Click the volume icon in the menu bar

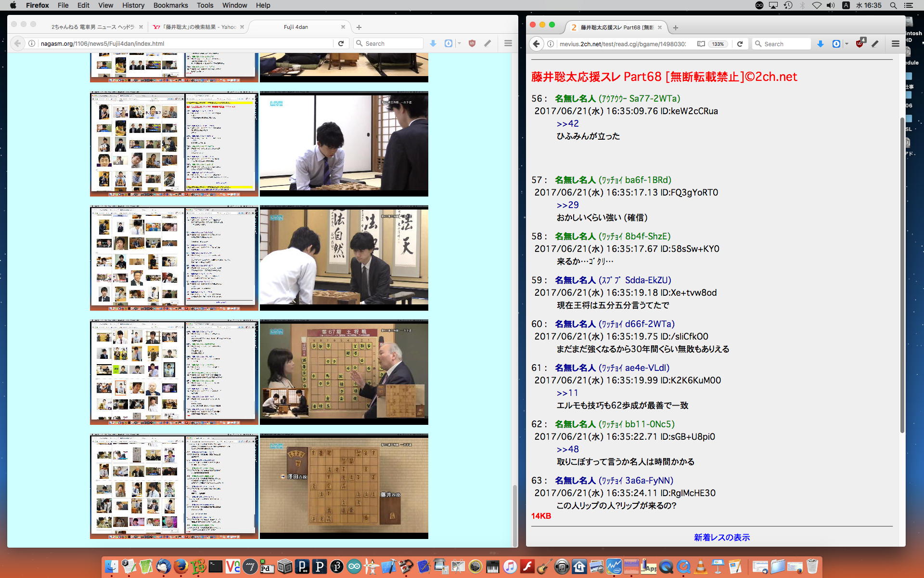831,5
